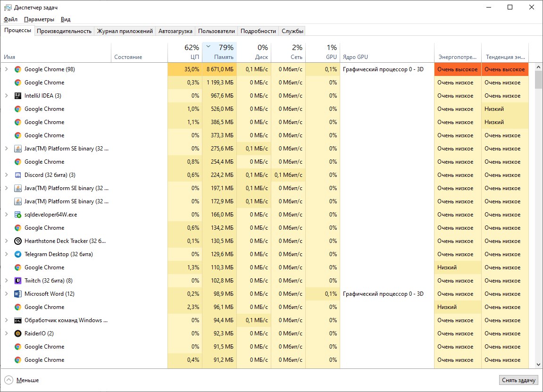Expand the IntelliJ IDEA (3) group

[6, 96]
